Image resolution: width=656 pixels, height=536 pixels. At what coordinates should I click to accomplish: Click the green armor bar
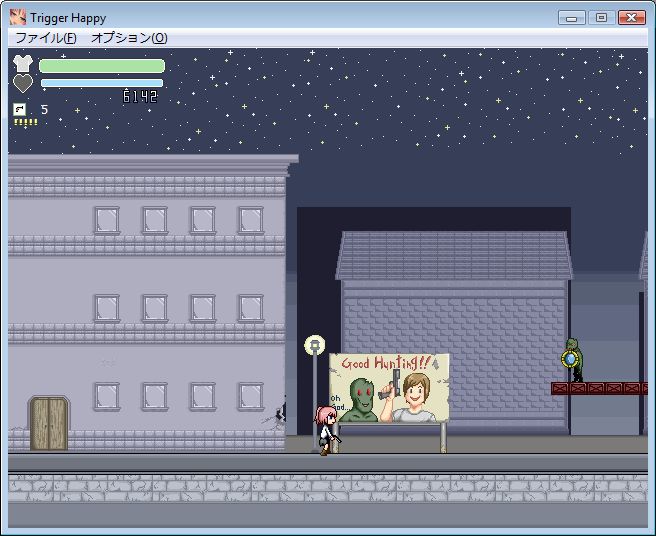point(101,66)
